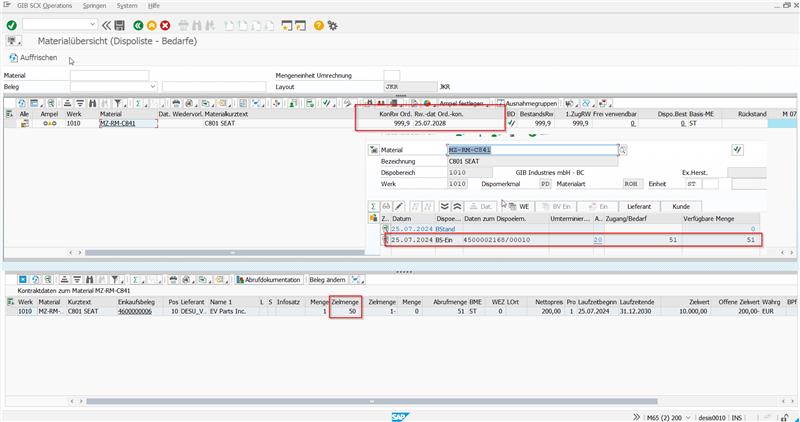Screen dimensions: 800x422
Task: Open the System menu
Action: click(x=127, y=6)
